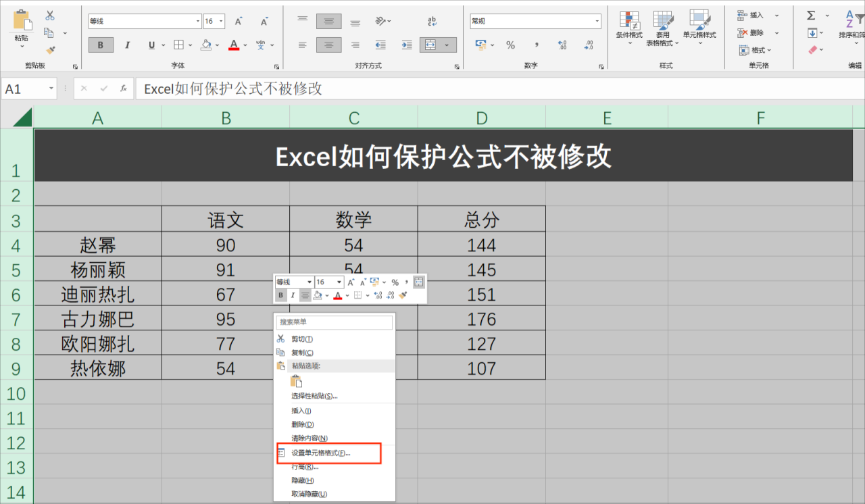Click the formula bar text field
Image resolution: width=865 pixels, height=504 pixels.
click(x=500, y=89)
